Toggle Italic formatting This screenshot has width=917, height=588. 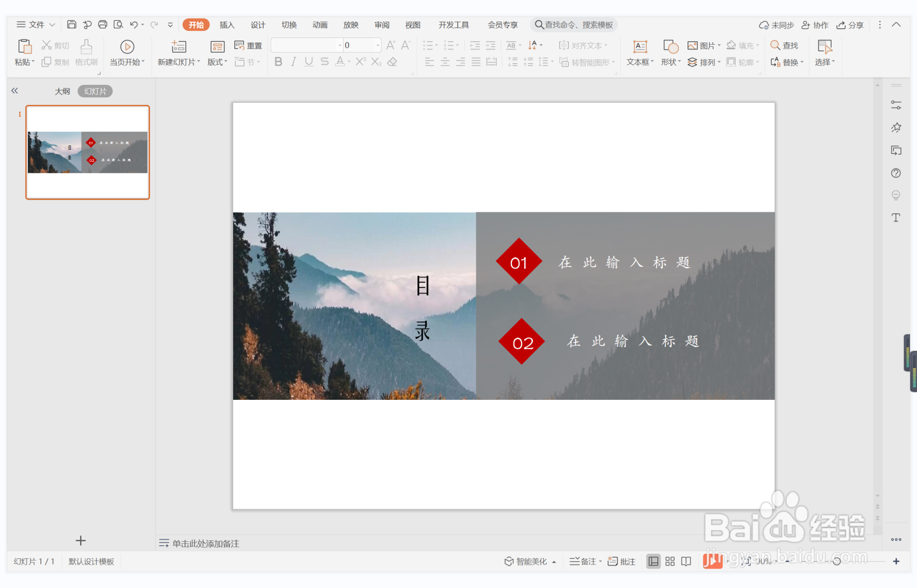pyautogui.click(x=293, y=62)
